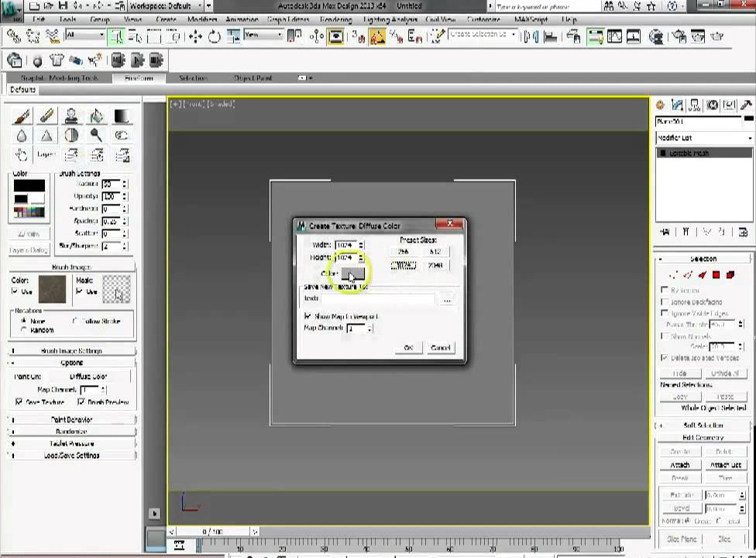Select Vertex sub-object level icon
Viewport: 756px width, 558px height.
point(672,275)
